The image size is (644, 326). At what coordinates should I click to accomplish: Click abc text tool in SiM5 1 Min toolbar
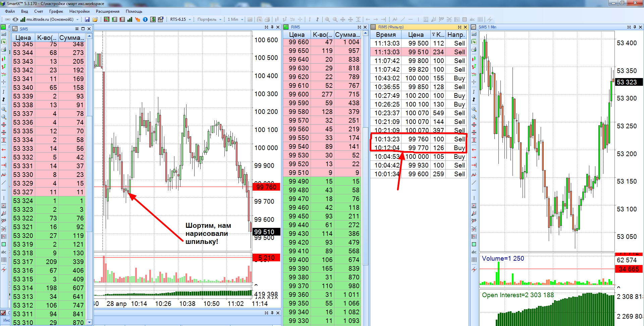click(x=474, y=252)
